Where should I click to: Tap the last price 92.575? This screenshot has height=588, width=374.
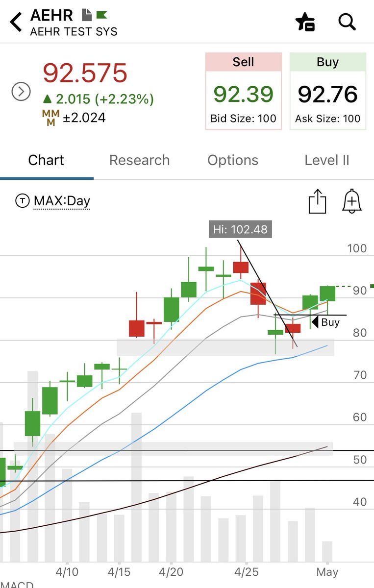(x=85, y=73)
